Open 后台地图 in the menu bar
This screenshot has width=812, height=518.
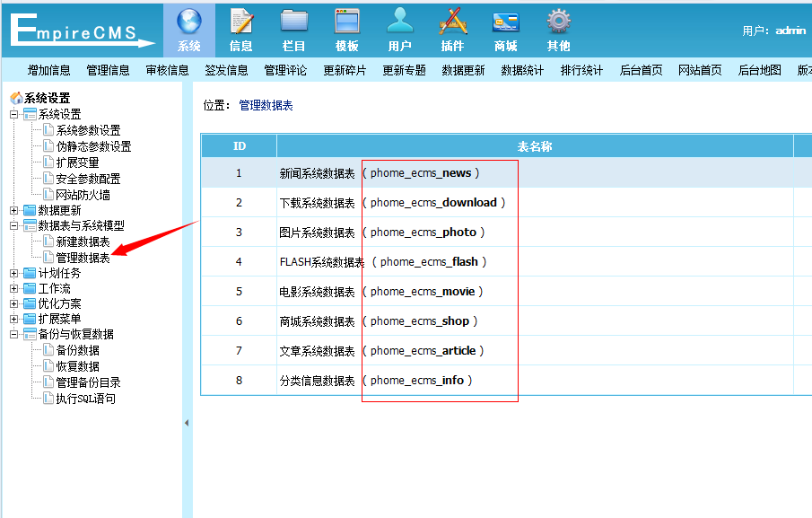pyautogui.click(x=760, y=70)
